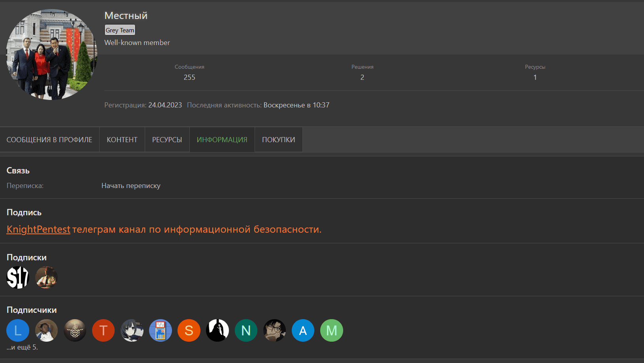The height and width of the screenshot is (363, 644).
Task: Click last activity time Воскресенье в 10:37
Action: tap(297, 105)
